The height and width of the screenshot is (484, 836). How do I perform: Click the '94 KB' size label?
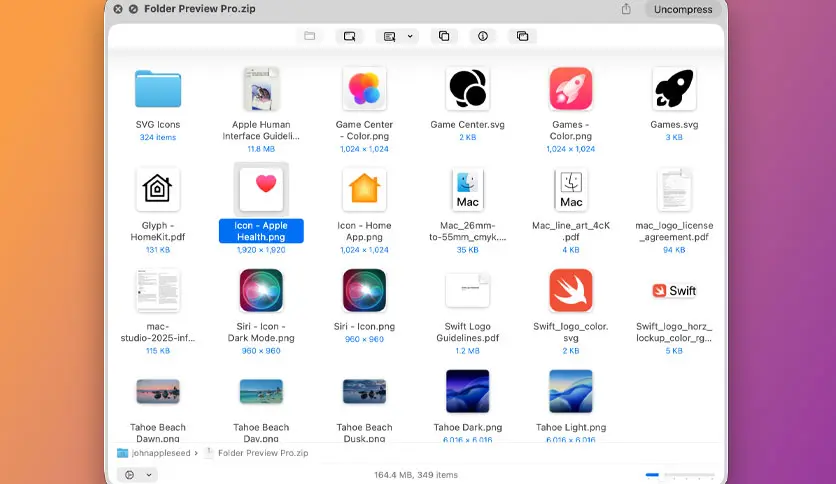pyautogui.click(x=674, y=250)
